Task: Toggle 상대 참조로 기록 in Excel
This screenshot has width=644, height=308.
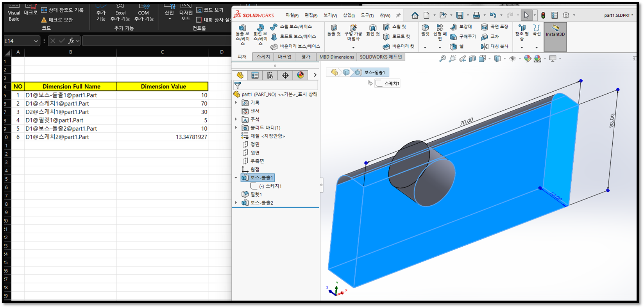Action: click(x=62, y=10)
